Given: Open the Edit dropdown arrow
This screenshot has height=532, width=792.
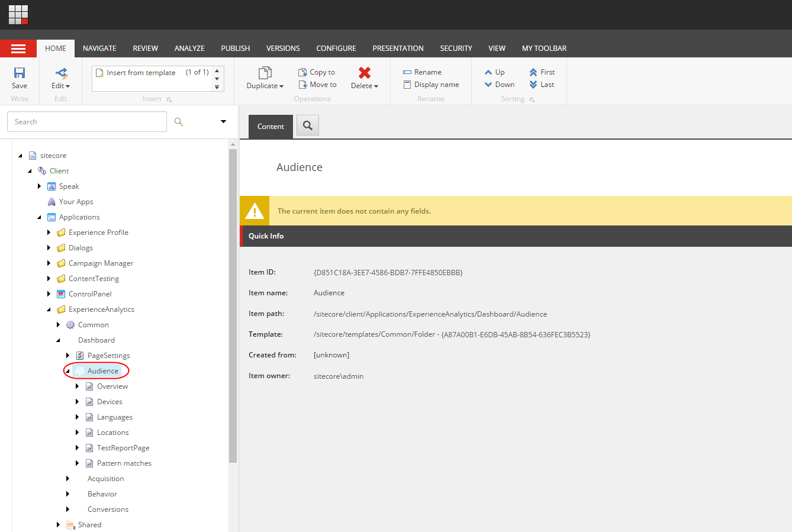Looking at the screenshot, I should tap(67, 86).
